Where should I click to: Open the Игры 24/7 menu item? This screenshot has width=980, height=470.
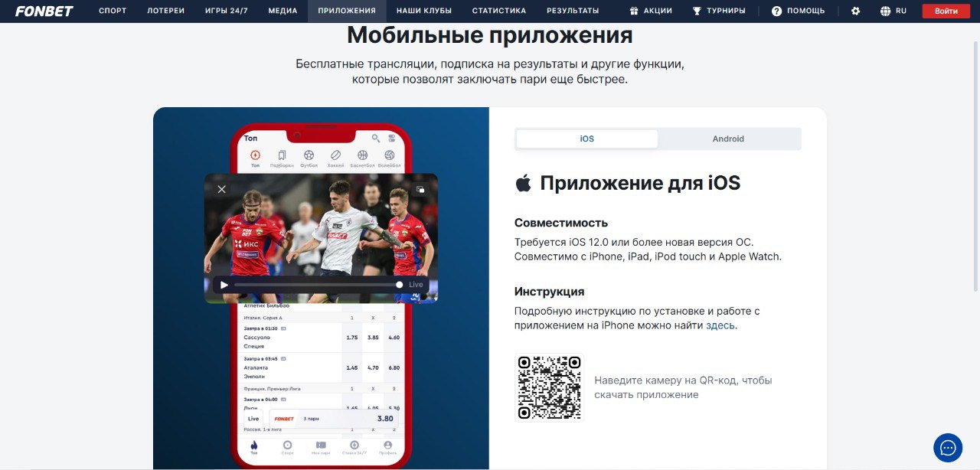pyautogui.click(x=226, y=11)
